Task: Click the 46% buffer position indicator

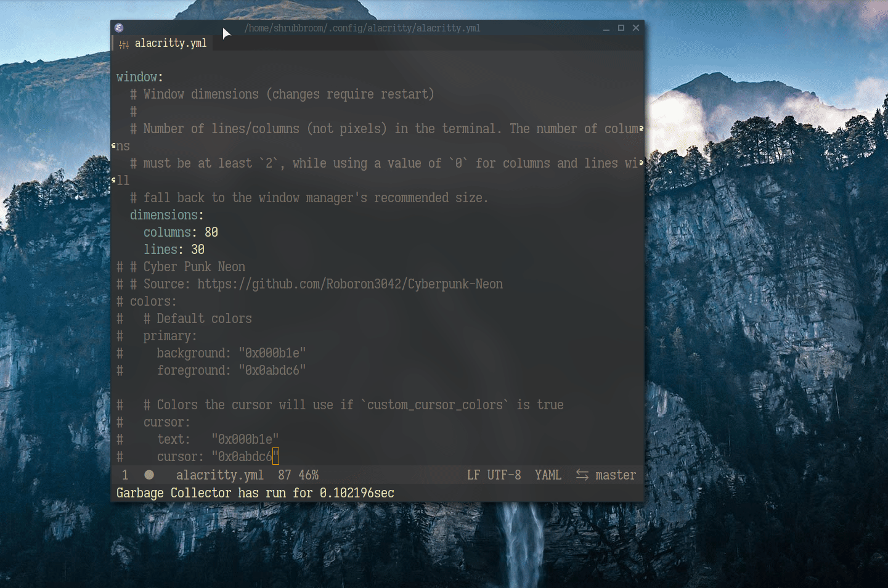Action: pyautogui.click(x=308, y=475)
